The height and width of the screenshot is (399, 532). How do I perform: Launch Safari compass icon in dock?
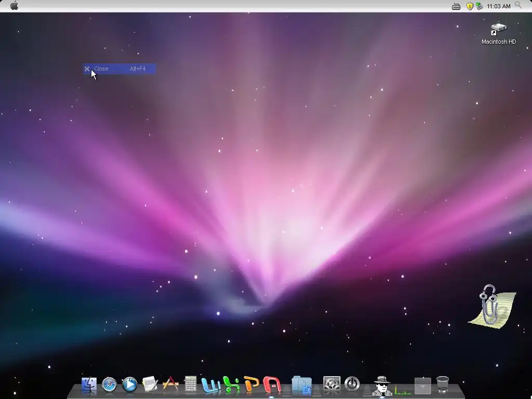(x=109, y=385)
